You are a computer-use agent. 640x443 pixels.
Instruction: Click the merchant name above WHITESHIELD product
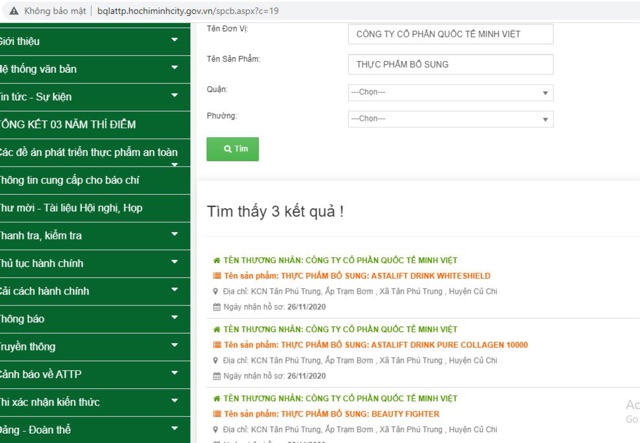(340, 260)
